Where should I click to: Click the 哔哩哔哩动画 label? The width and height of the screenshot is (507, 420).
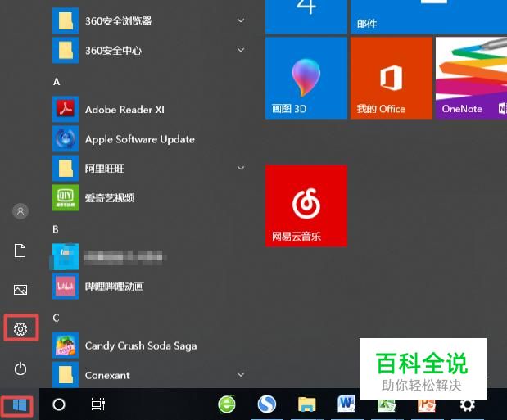click(x=115, y=287)
